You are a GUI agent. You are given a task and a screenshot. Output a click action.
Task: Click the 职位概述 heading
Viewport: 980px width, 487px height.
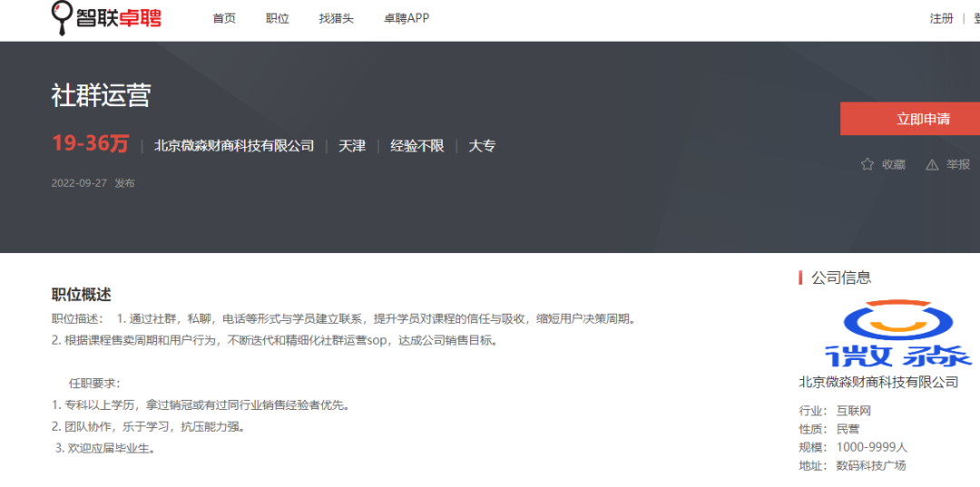(82, 295)
